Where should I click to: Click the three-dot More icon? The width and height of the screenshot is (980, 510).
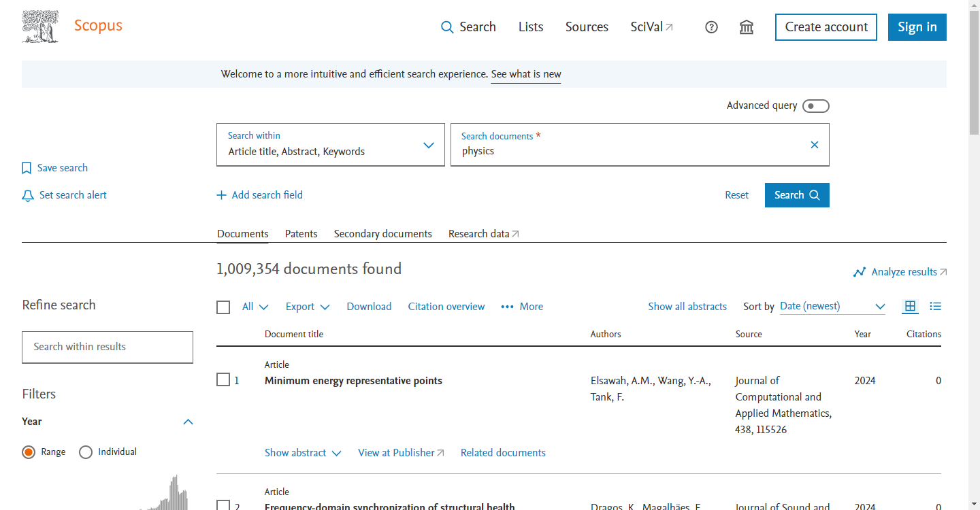coord(507,307)
